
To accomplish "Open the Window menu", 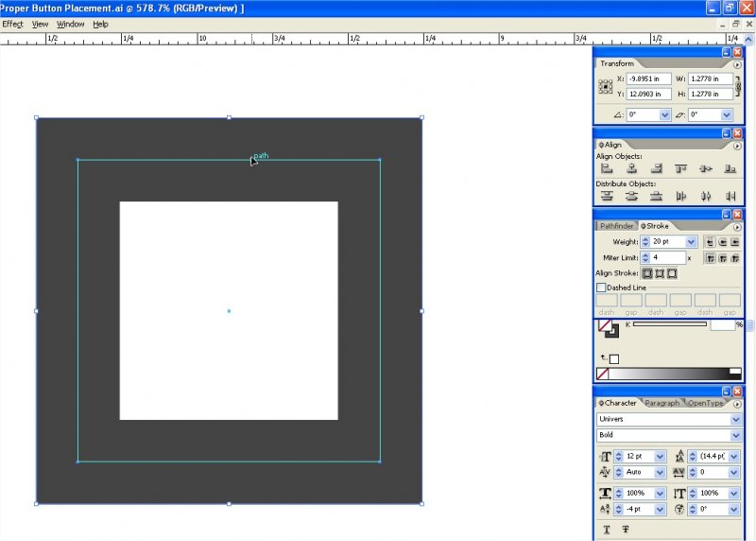I will (70, 25).
